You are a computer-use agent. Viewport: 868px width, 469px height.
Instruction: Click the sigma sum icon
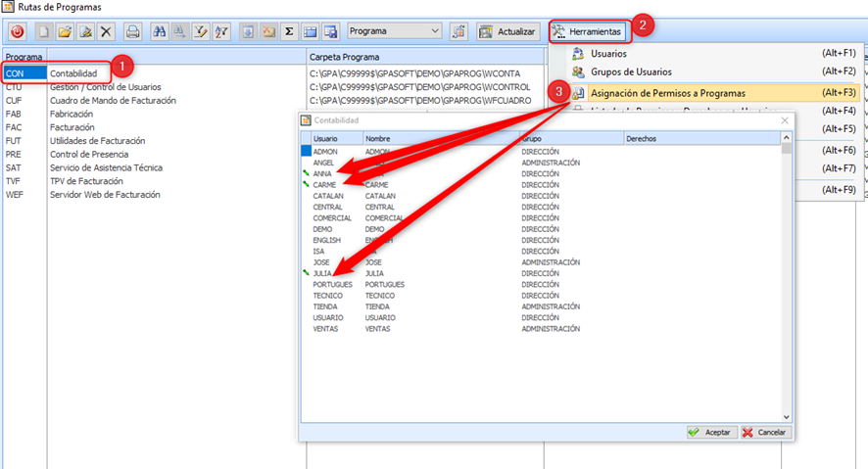pyautogui.click(x=289, y=31)
